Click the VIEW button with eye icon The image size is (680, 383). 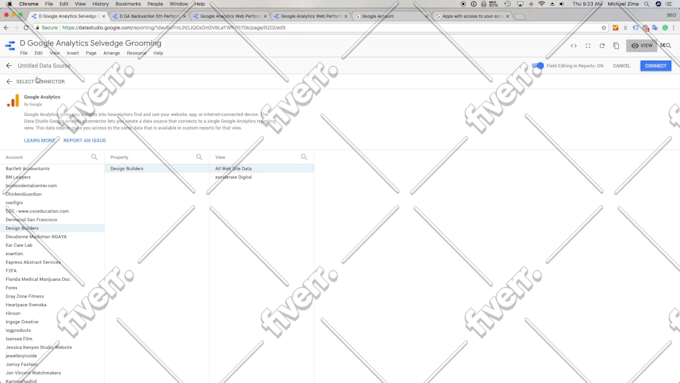[641, 46]
